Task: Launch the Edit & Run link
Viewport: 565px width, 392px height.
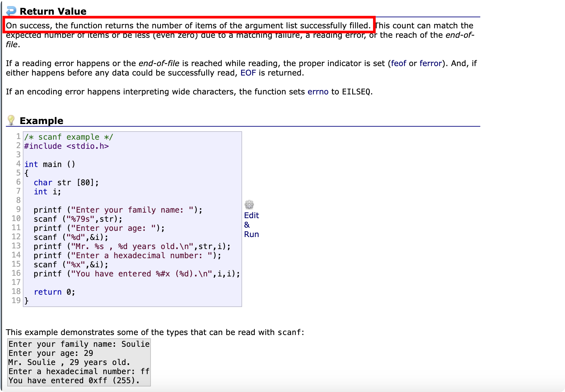Action: [252, 225]
